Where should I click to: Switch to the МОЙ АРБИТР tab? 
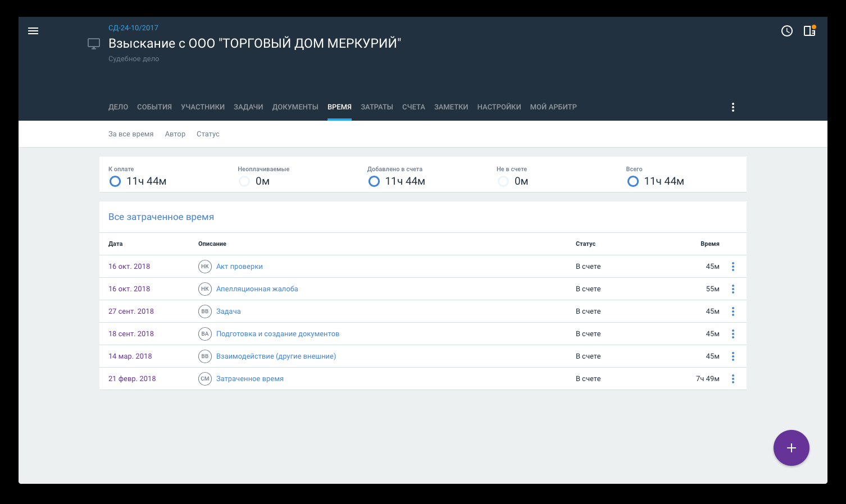point(553,107)
